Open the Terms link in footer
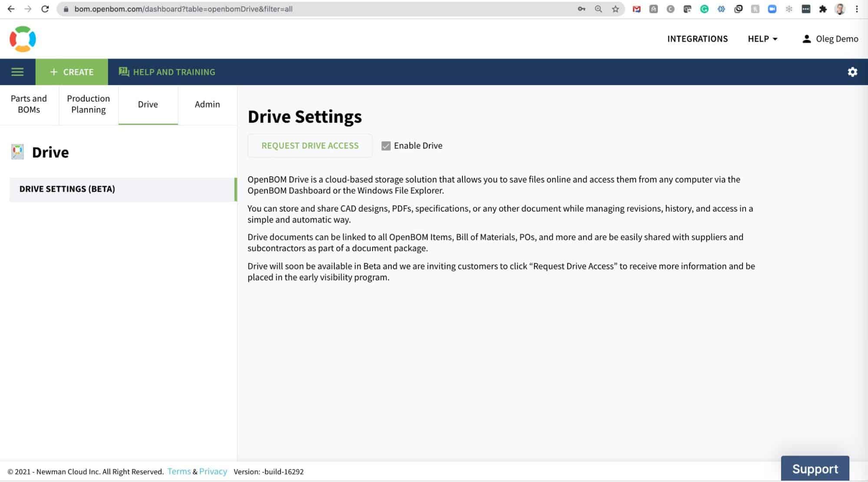The width and height of the screenshot is (868, 482). pyautogui.click(x=179, y=472)
